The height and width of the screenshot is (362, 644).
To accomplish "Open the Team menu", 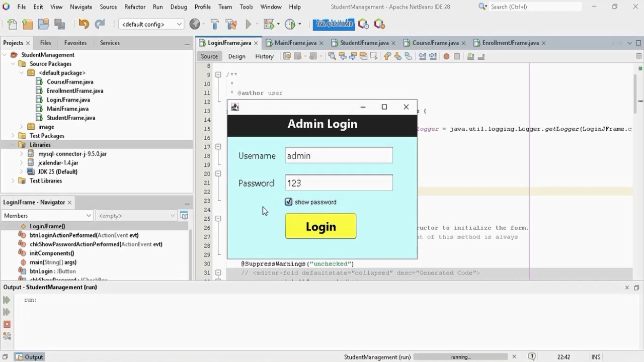I will 225,7.
